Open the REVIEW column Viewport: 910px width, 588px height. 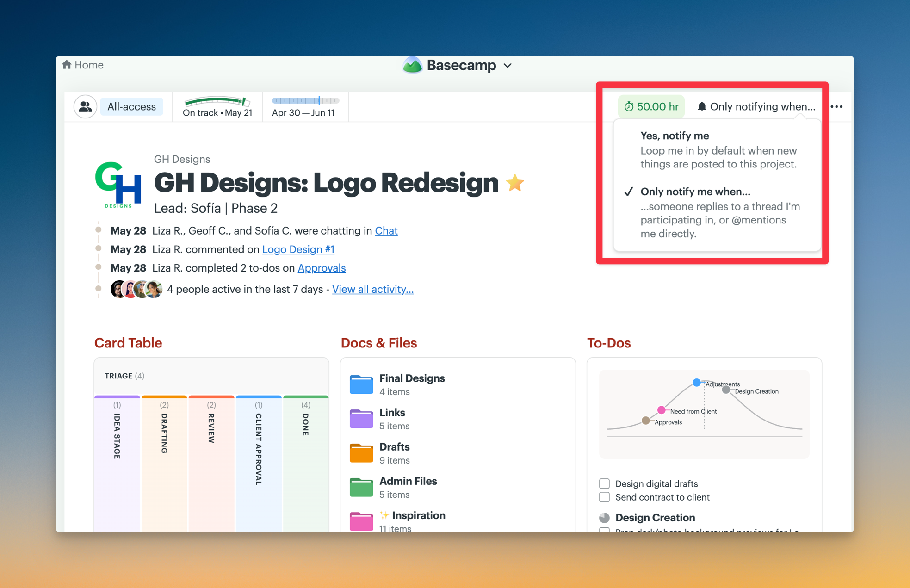coord(211,464)
